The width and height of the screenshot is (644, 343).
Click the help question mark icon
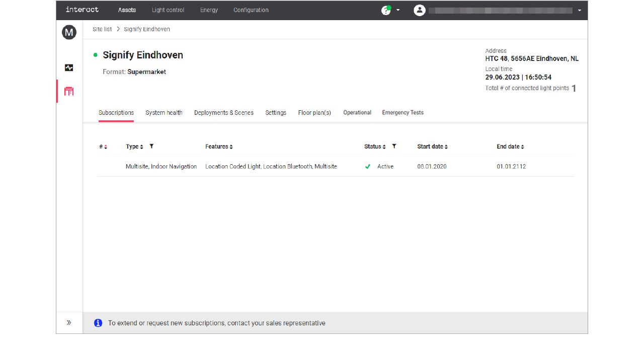tap(386, 10)
